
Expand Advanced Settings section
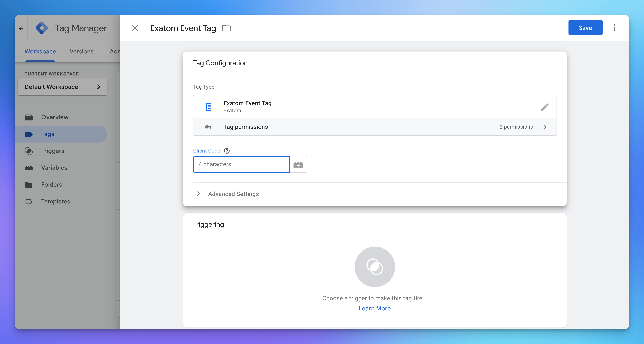pos(233,194)
